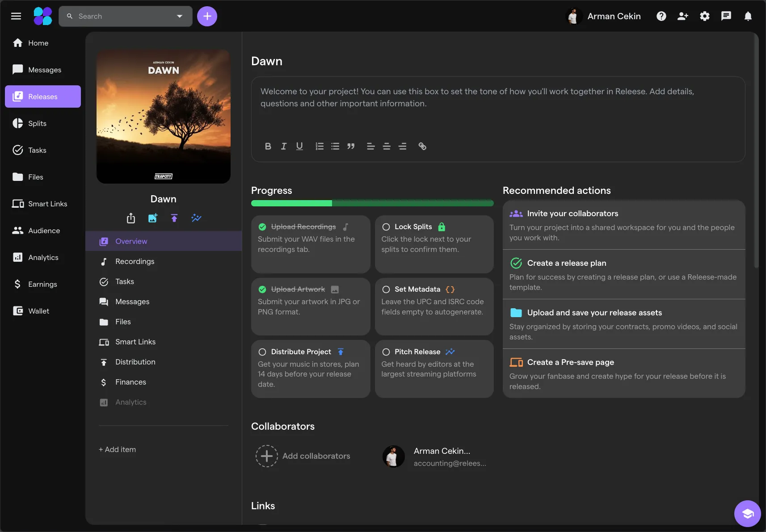Open Upload and save your release assets

(624, 324)
